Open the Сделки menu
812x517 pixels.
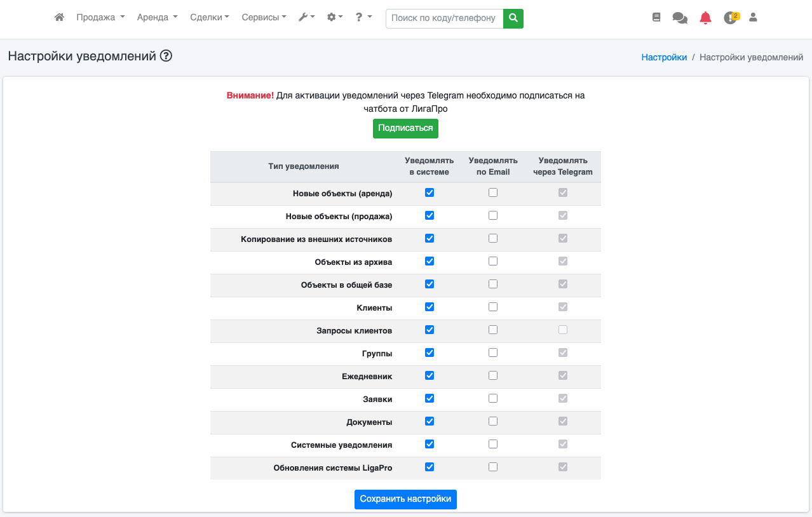[210, 18]
